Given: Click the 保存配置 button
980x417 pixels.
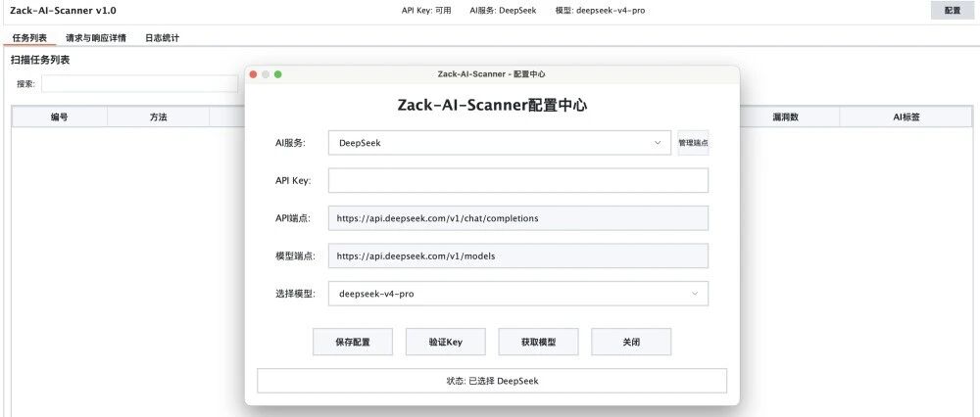Looking at the screenshot, I should coord(353,342).
